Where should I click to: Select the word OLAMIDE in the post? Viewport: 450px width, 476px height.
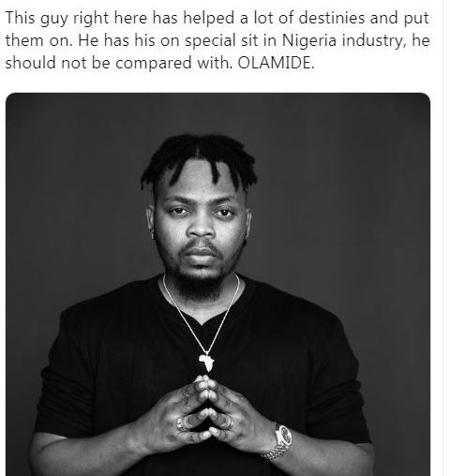[x=276, y=63]
